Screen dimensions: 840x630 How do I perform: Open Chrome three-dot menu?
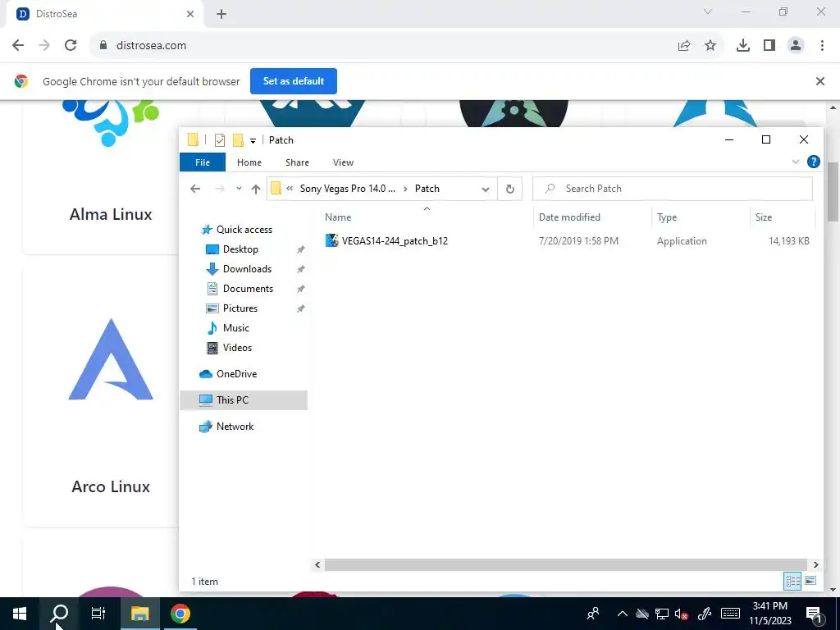822,46
